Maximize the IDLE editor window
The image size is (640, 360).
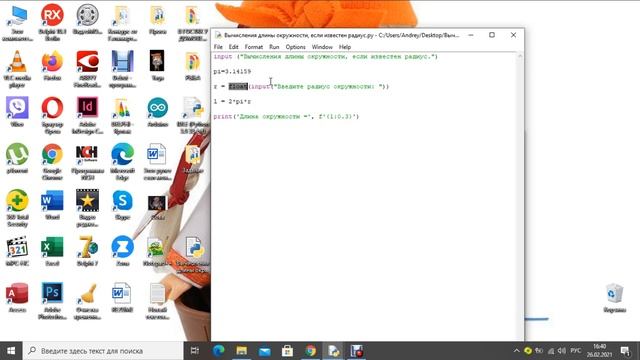pos(492,35)
